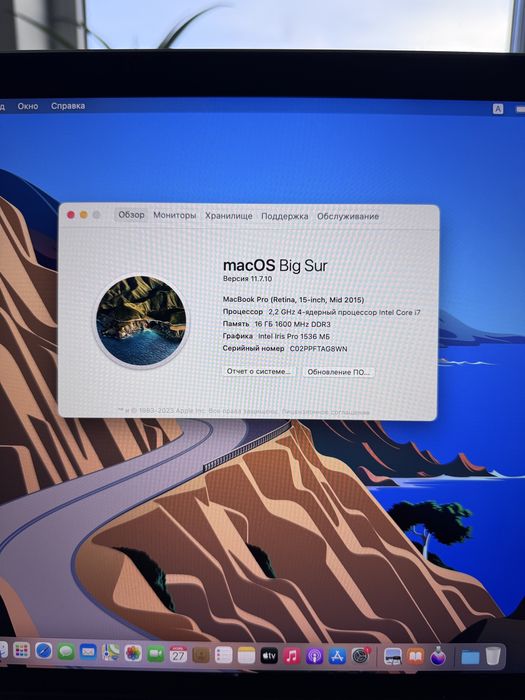Open the Обслуживание tab
525x700 pixels.
coord(348,216)
